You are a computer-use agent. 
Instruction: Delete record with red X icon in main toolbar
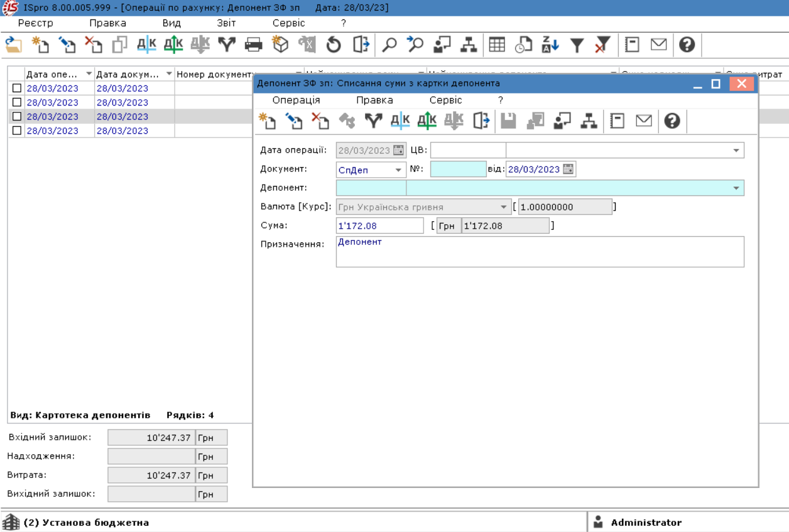pos(93,45)
